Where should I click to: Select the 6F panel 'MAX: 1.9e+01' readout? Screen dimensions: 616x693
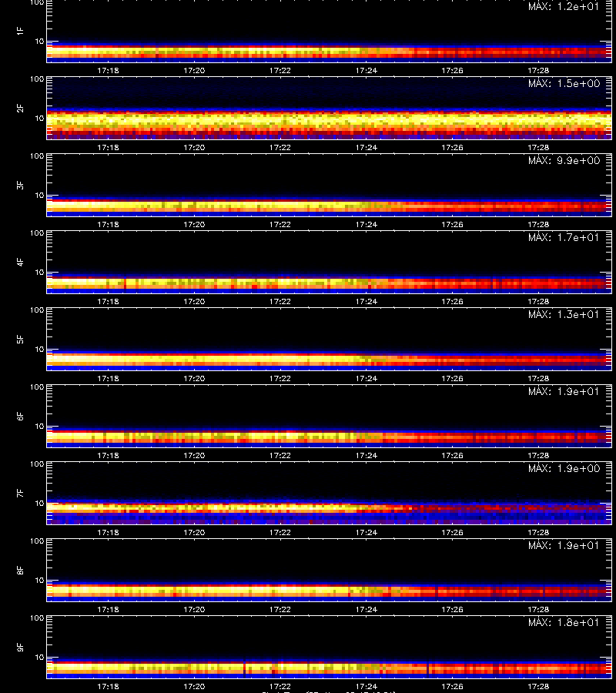[x=564, y=391]
